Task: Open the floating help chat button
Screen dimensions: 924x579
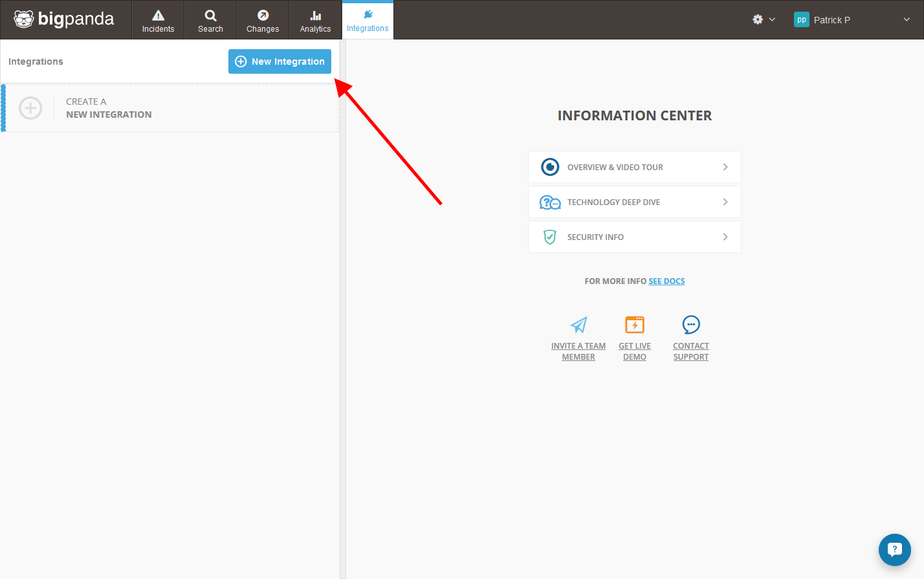Action: click(894, 550)
